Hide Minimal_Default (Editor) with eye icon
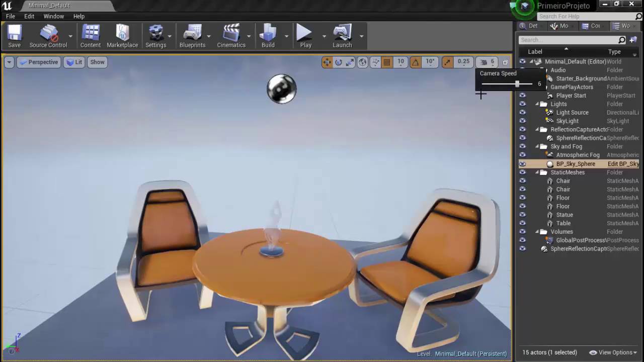The width and height of the screenshot is (644, 362). click(x=522, y=61)
